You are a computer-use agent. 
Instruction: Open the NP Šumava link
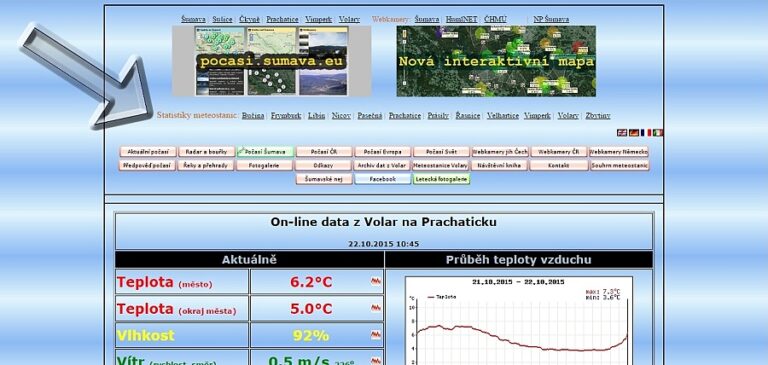(551, 19)
